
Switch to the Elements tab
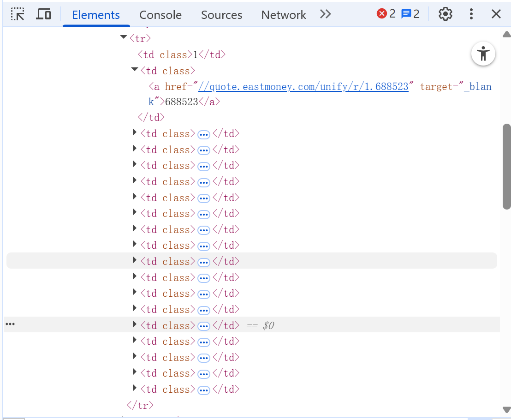(96, 15)
